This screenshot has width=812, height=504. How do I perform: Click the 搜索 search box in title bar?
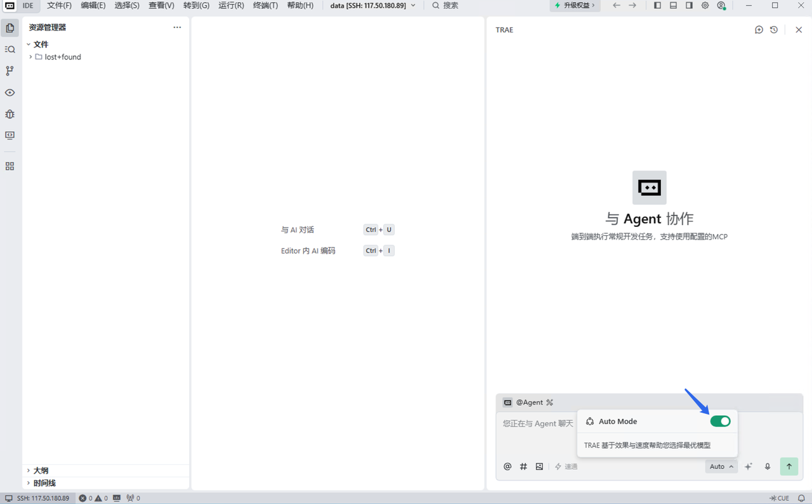(x=445, y=6)
